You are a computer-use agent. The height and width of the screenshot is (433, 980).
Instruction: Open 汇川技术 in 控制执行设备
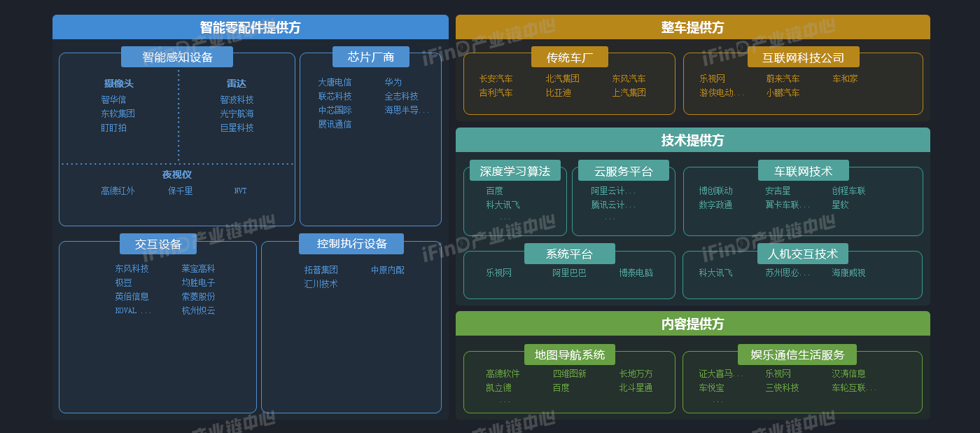(321, 284)
